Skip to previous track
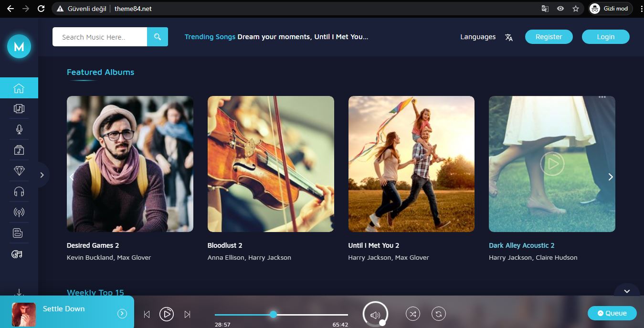This screenshot has height=328, width=644. click(147, 314)
